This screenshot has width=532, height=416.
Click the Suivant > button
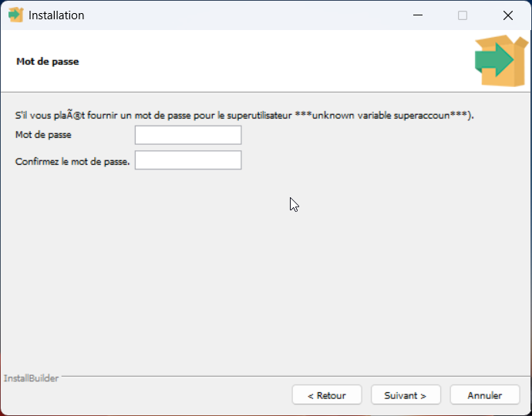(406, 394)
